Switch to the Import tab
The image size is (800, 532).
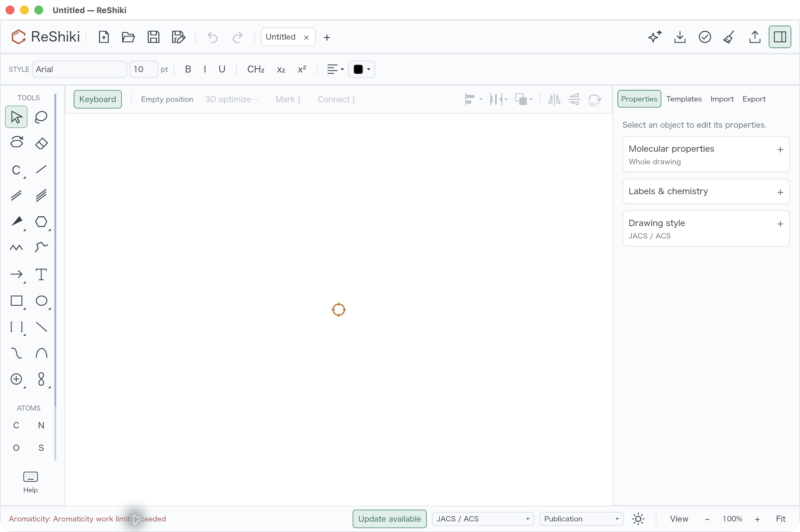[722, 99]
